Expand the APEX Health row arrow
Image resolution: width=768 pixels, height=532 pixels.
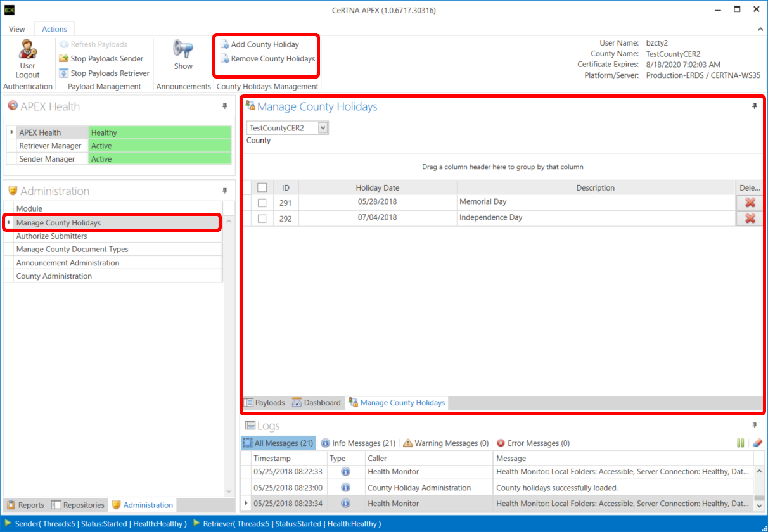click(12, 132)
